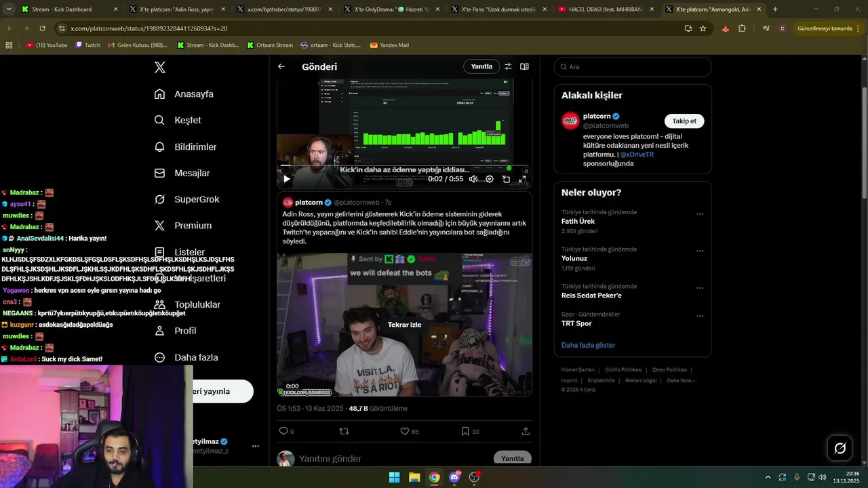Reload the page
This screenshot has width=868, height=488.
(42, 28)
